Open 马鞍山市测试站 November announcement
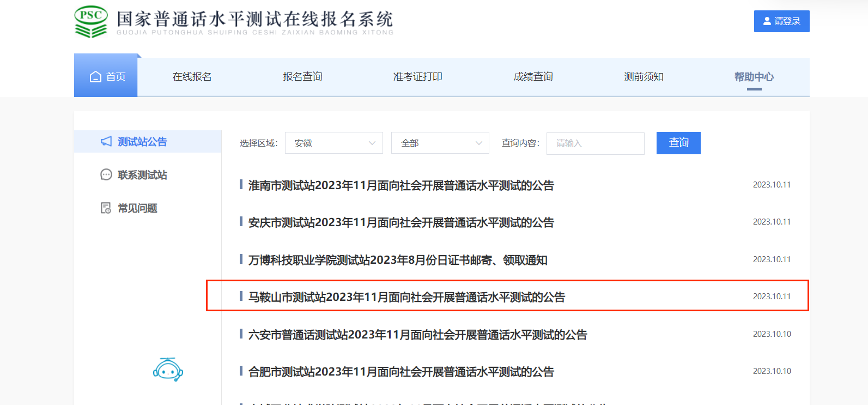Image resolution: width=868 pixels, height=405 pixels. click(x=406, y=297)
